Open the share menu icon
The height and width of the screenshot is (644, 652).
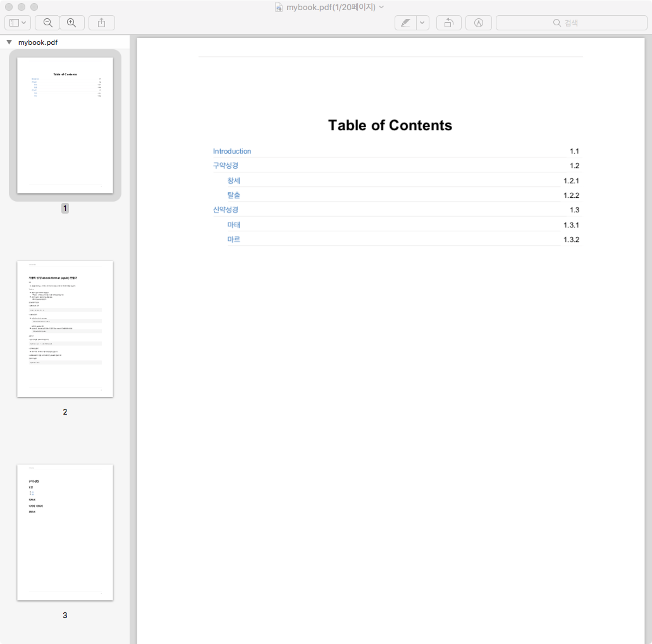tap(101, 23)
